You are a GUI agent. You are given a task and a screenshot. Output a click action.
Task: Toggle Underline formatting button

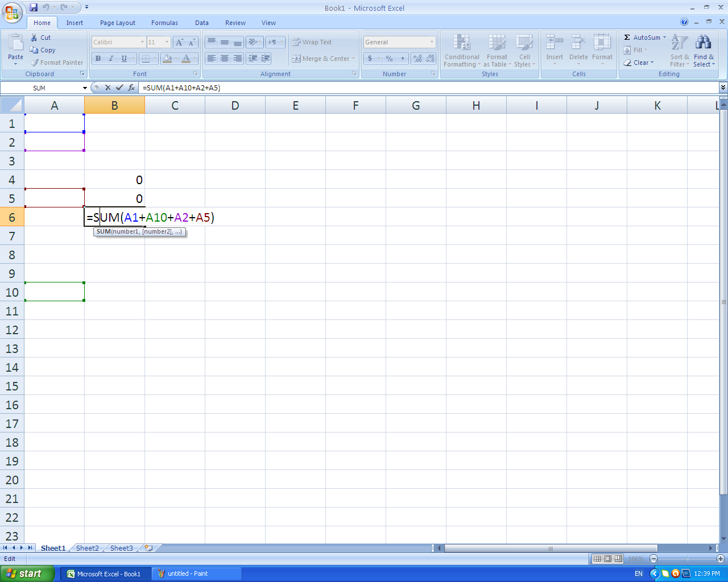point(124,59)
